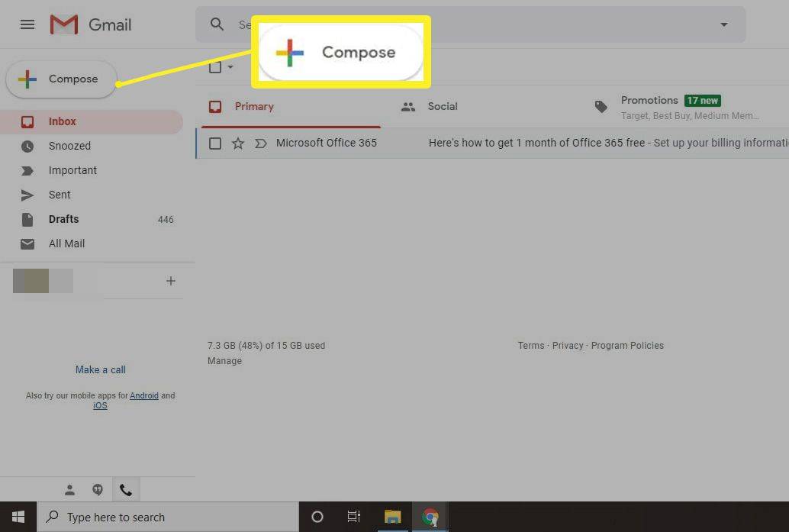Switch to the Primary tab

(291, 107)
